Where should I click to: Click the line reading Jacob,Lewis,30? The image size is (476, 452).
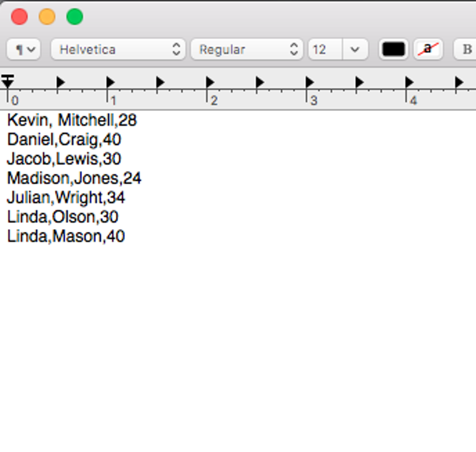[x=64, y=159]
